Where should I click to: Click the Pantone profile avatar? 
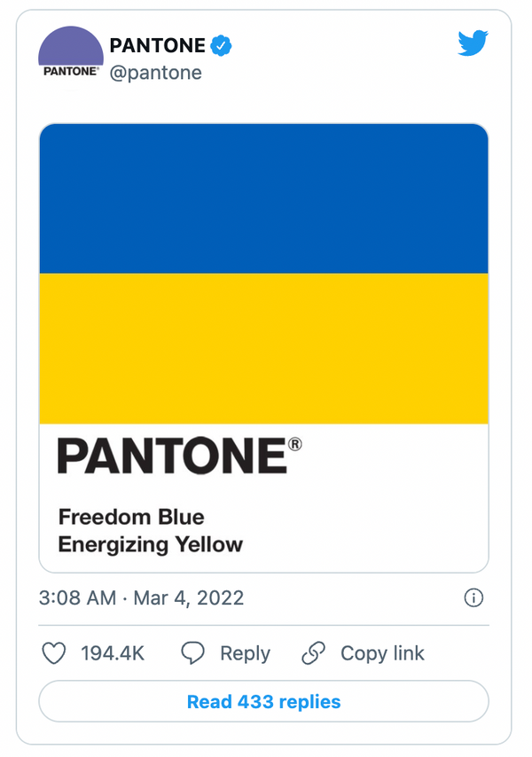pos(71,53)
